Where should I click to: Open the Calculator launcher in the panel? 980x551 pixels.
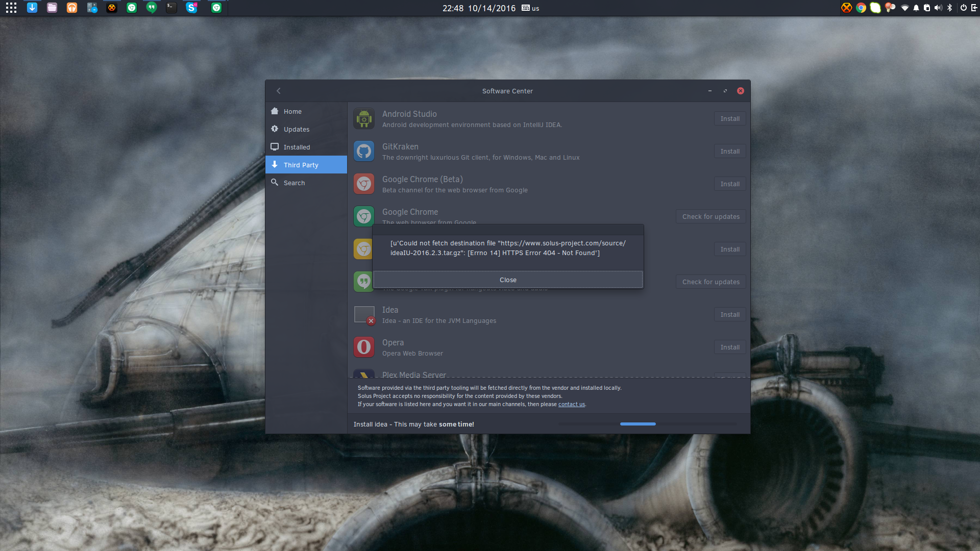tap(92, 8)
